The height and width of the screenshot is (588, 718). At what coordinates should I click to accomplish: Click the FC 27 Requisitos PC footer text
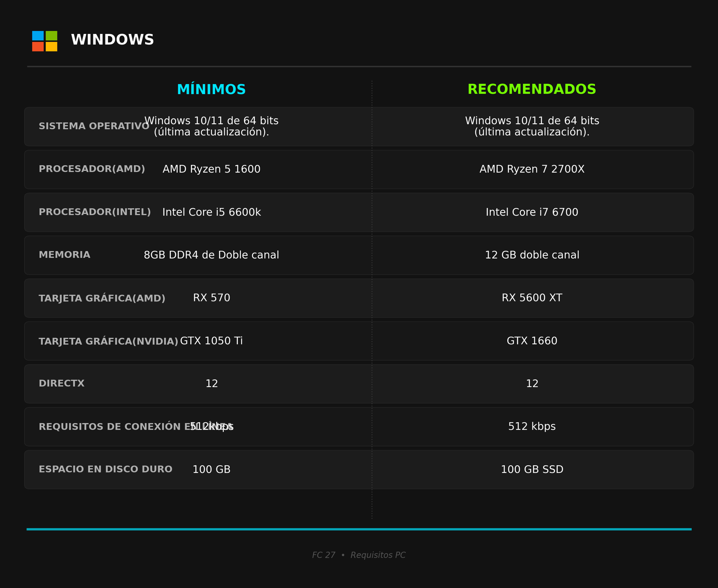(359, 555)
